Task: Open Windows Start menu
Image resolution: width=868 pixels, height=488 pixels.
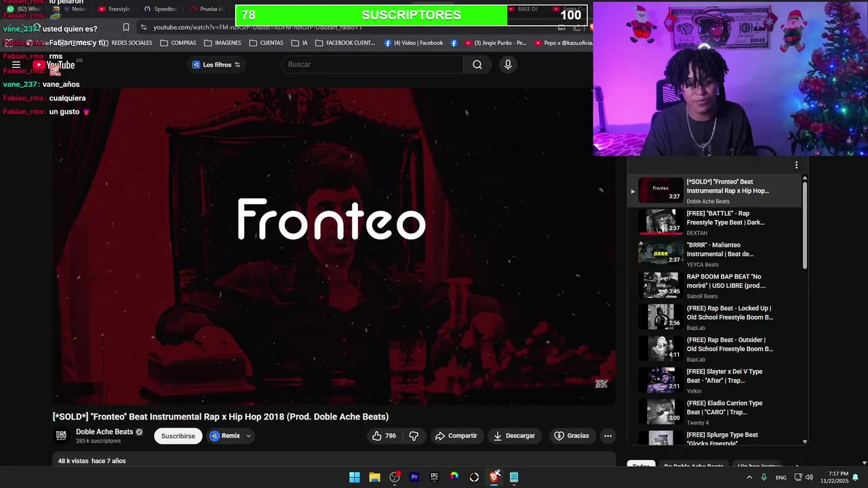Action: pos(355,477)
